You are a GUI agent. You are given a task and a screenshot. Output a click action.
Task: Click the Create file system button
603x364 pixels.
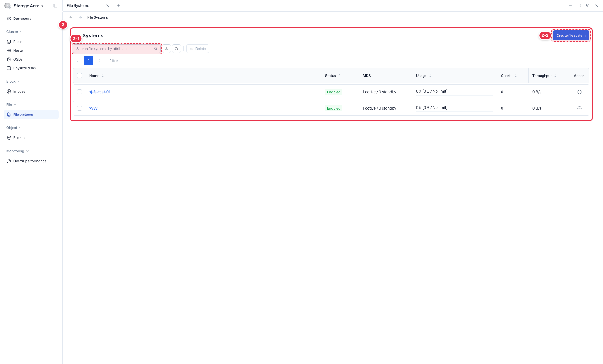(x=571, y=35)
